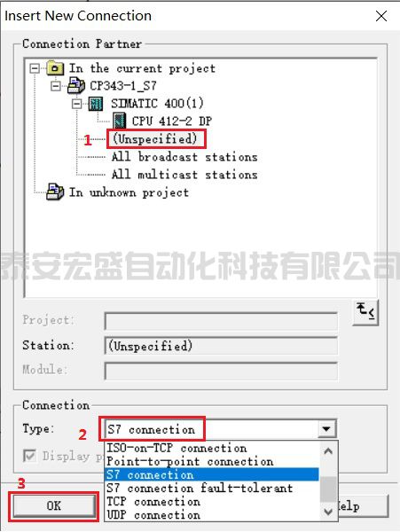Click the unknown project icon
Viewport: 400px width, 532px height.
click(x=55, y=192)
